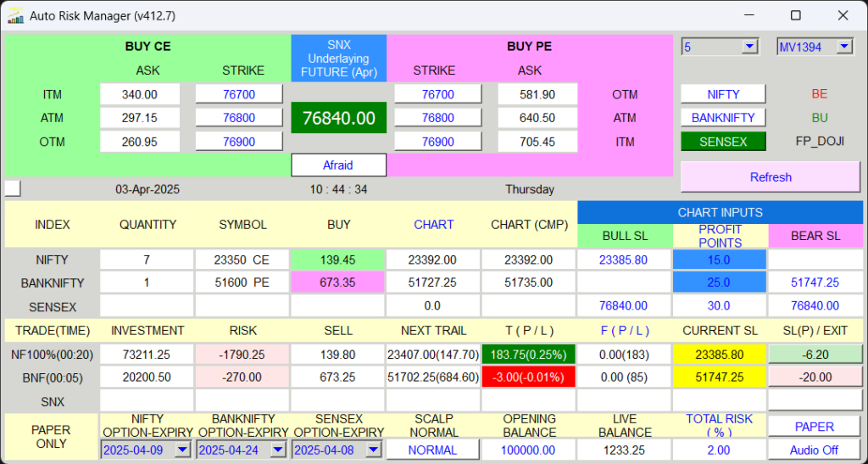Image resolution: width=868 pixels, height=464 pixels.
Task: Click the NIFTY risk value -1790.25
Action: (242, 355)
